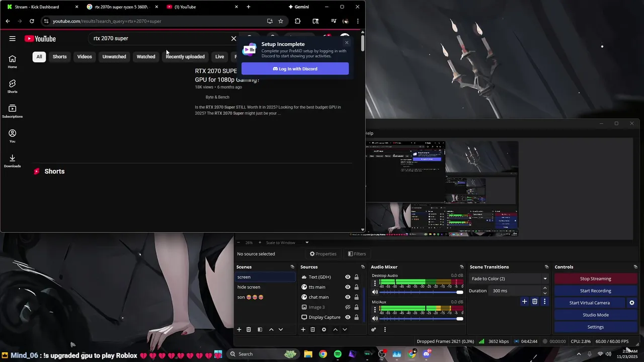Go to YouTube Shorts in sidebar
Viewport: 644px width, 362px height.
pyautogui.click(x=13, y=86)
